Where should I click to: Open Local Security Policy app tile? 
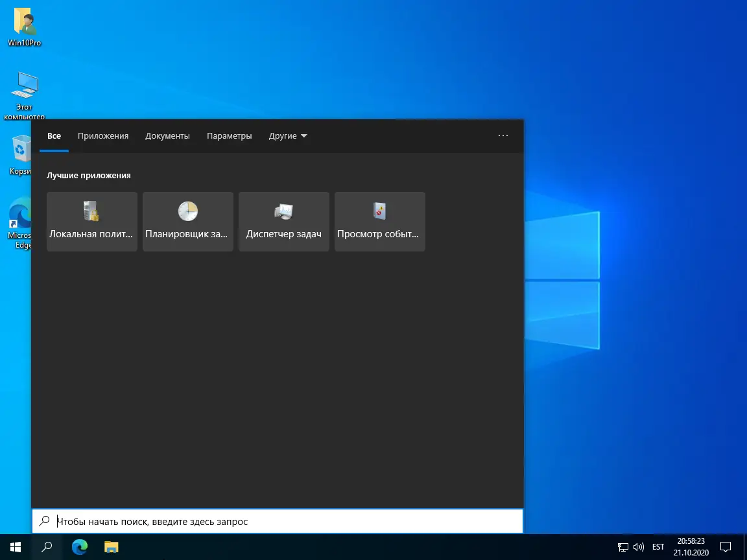(92, 222)
